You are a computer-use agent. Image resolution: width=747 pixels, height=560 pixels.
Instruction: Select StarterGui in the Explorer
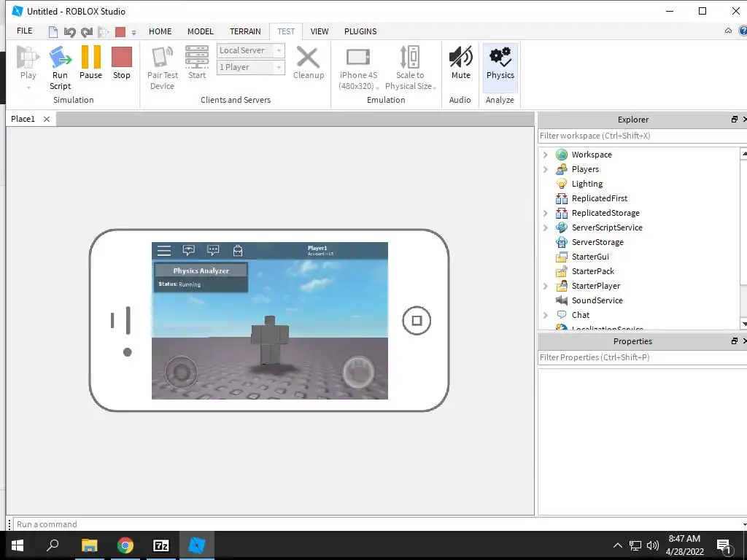pyautogui.click(x=590, y=257)
